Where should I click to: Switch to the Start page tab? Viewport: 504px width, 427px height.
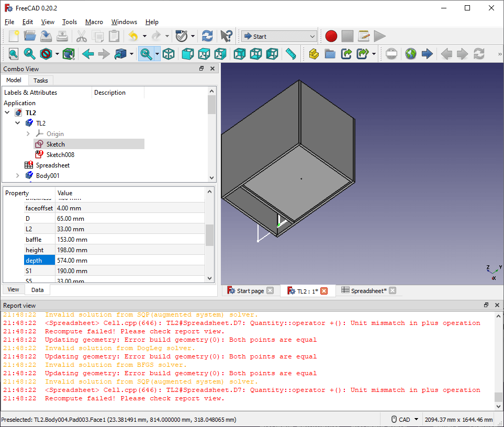(x=250, y=291)
